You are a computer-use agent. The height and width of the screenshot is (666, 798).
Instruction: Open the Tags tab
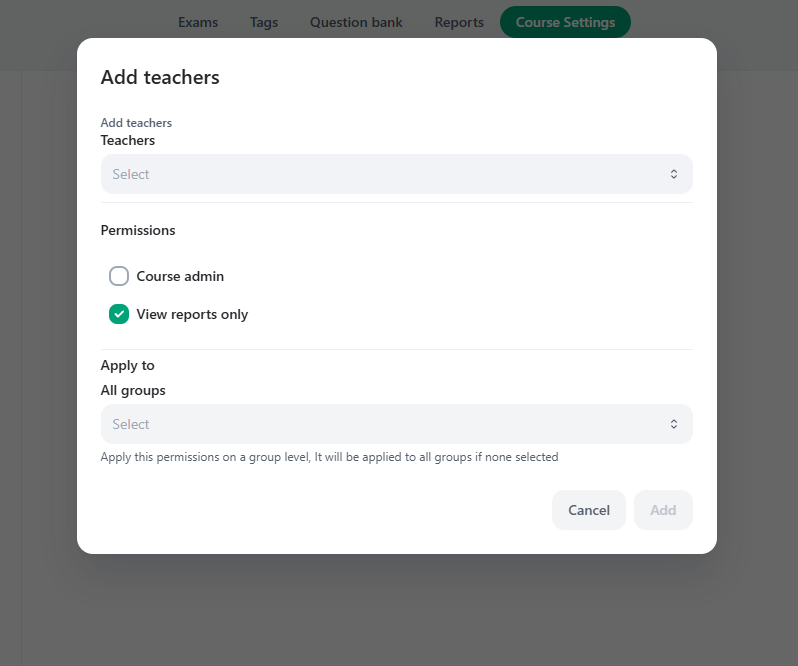264,22
